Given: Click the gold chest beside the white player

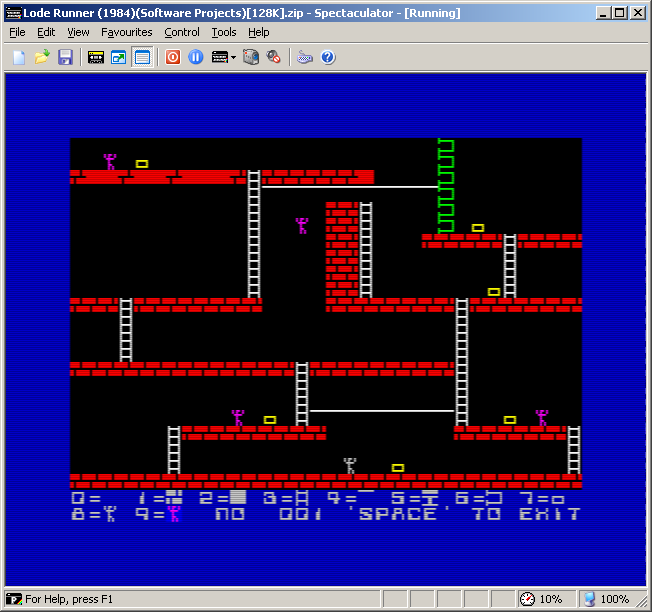Looking at the screenshot, I should pos(398,468).
